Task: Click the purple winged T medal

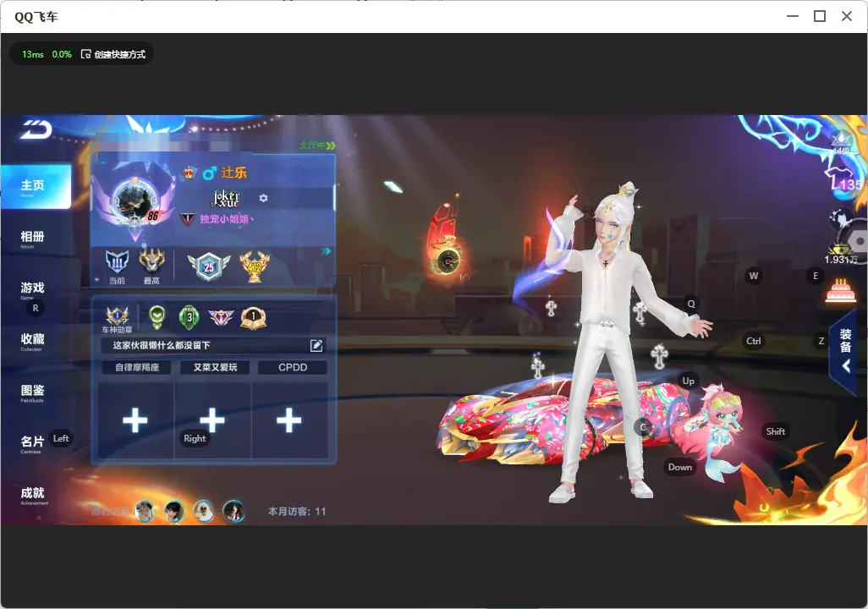Action: click(x=221, y=318)
